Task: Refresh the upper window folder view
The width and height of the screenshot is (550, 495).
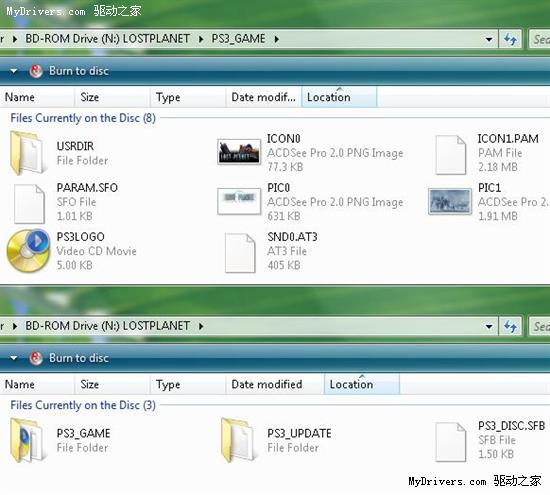Action: (510, 39)
